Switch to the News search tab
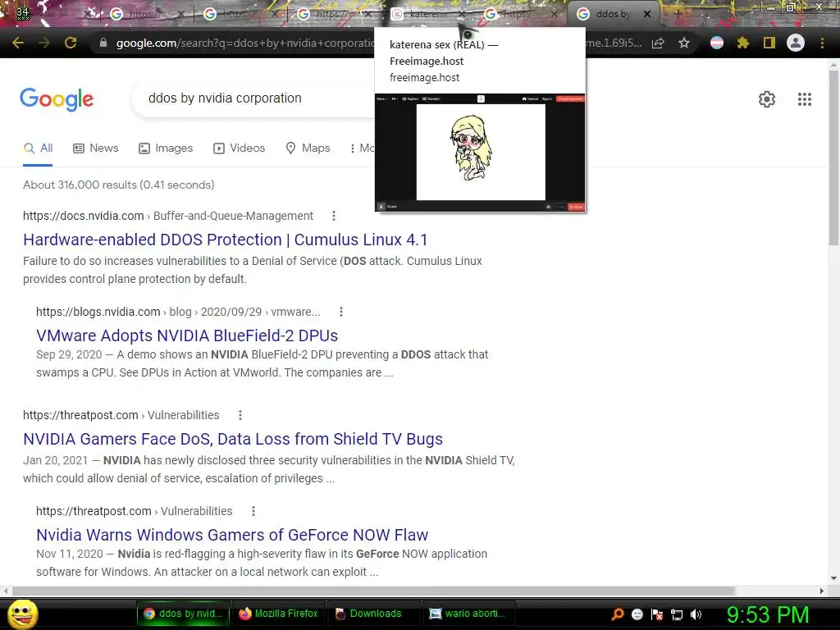Viewport: 840px width, 630px height. pos(95,148)
